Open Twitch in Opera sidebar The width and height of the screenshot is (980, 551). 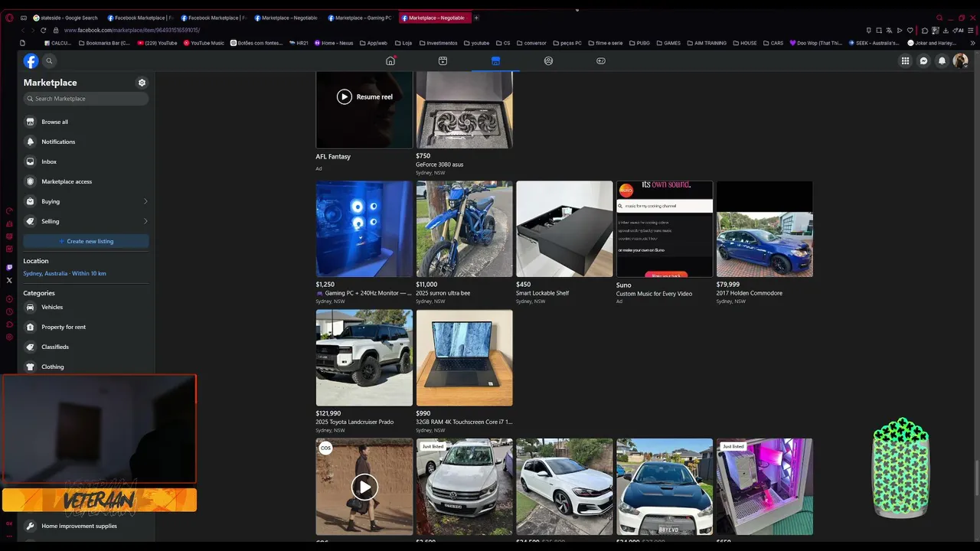(x=9, y=267)
